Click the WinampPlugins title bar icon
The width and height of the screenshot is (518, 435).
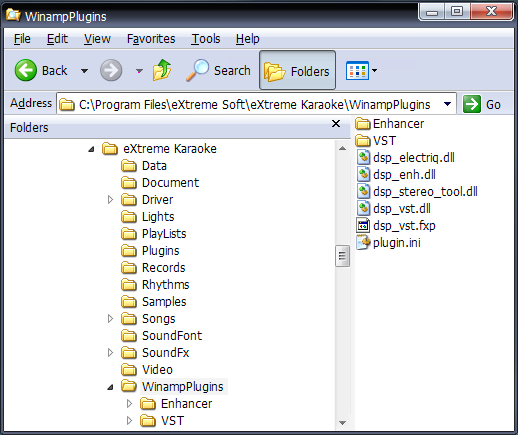click(13, 15)
